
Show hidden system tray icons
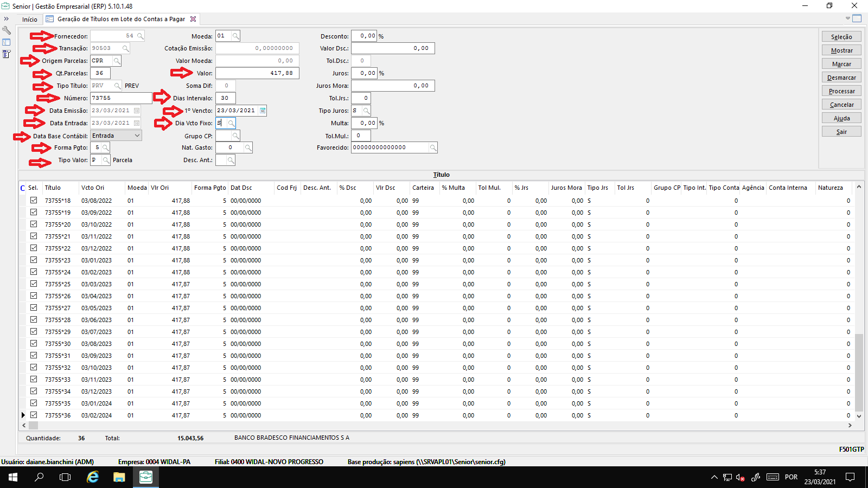click(714, 477)
